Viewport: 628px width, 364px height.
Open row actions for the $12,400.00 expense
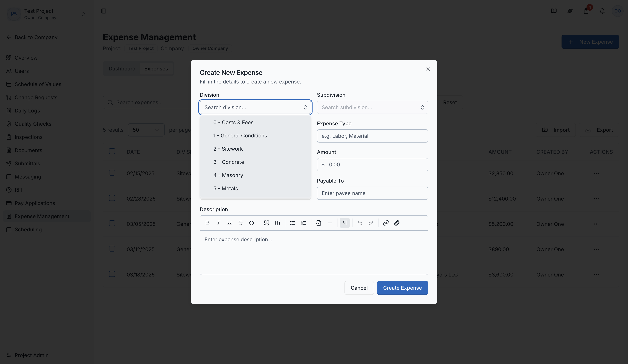tap(596, 199)
